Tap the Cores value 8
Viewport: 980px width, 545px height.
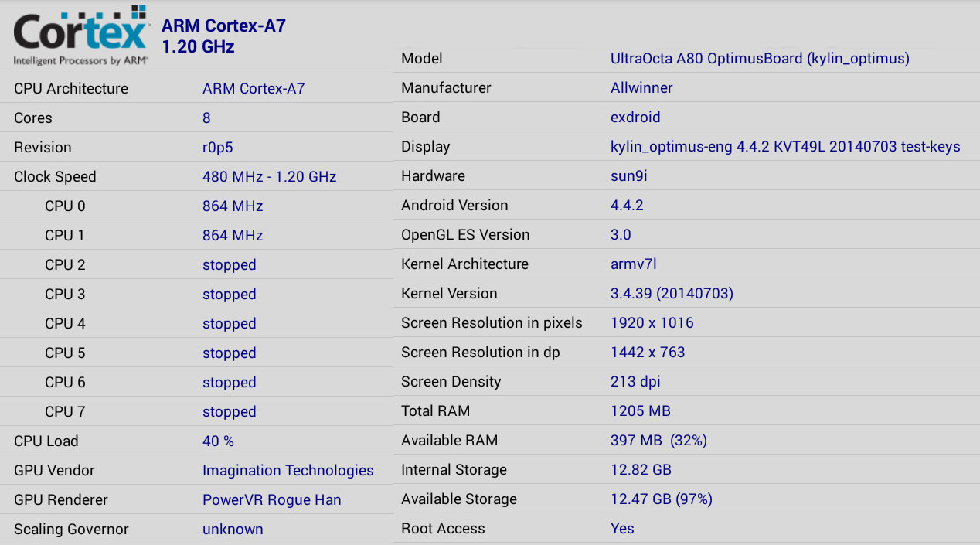[x=206, y=118]
